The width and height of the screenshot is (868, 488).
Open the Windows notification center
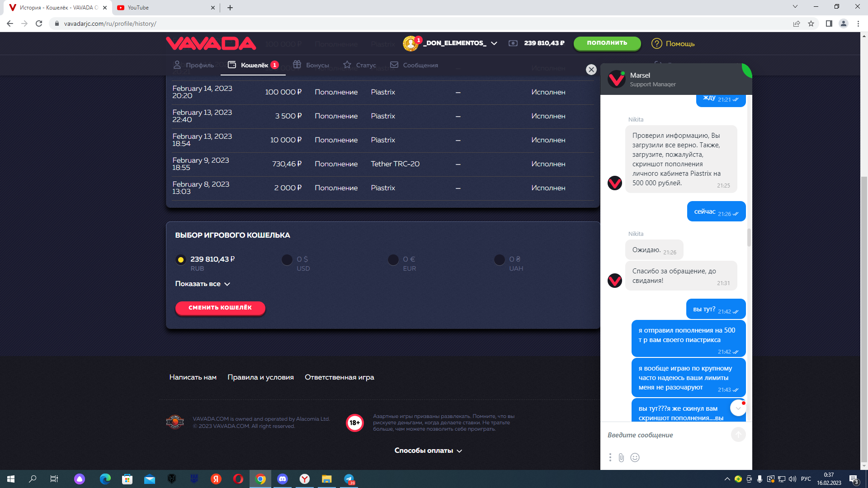(x=854, y=479)
